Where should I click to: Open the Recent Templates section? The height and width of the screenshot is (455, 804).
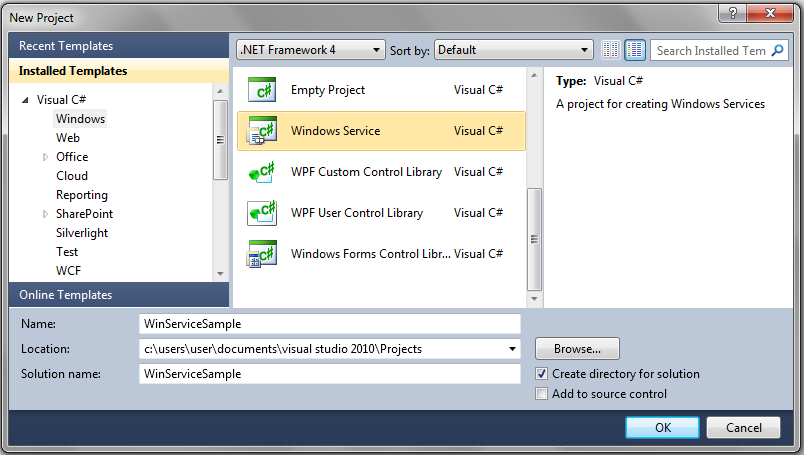coord(119,46)
